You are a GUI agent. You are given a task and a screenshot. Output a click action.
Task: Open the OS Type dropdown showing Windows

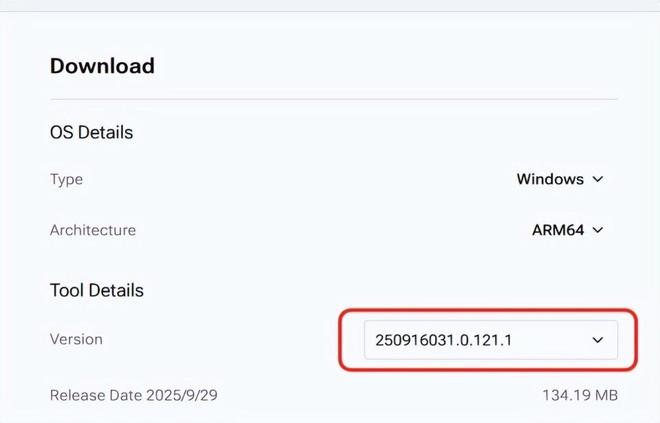[x=560, y=180]
